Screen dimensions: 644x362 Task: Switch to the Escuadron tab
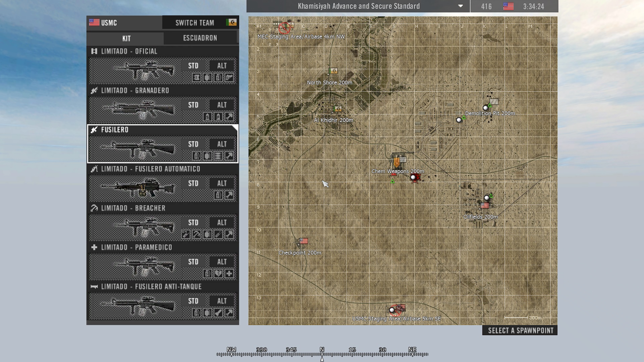tap(200, 38)
